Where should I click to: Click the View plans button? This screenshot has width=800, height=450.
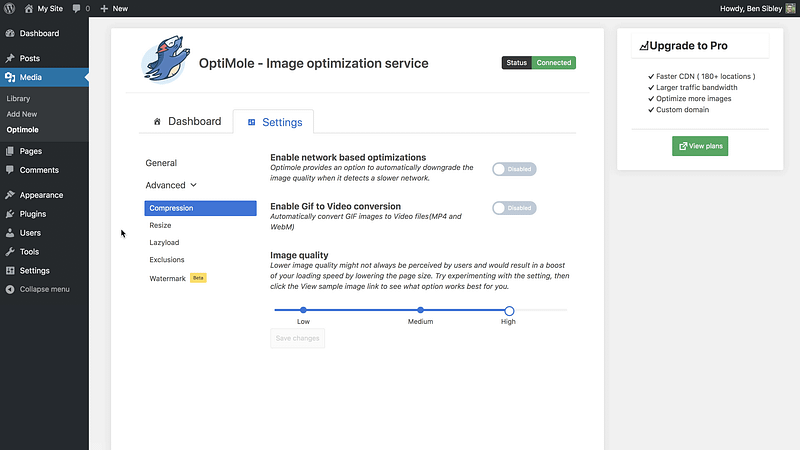coord(700,146)
